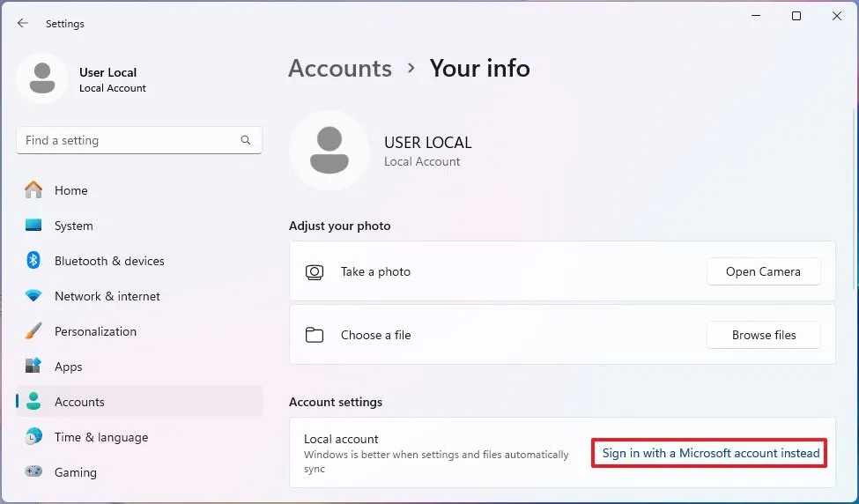Image resolution: width=859 pixels, height=504 pixels.
Task: Open System settings
Action: pyautogui.click(x=139, y=226)
